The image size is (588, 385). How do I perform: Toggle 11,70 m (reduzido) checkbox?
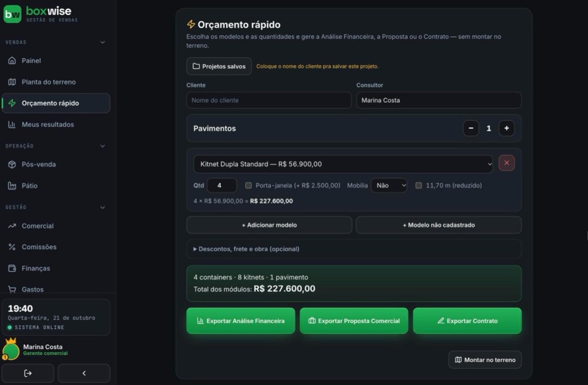coord(419,186)
